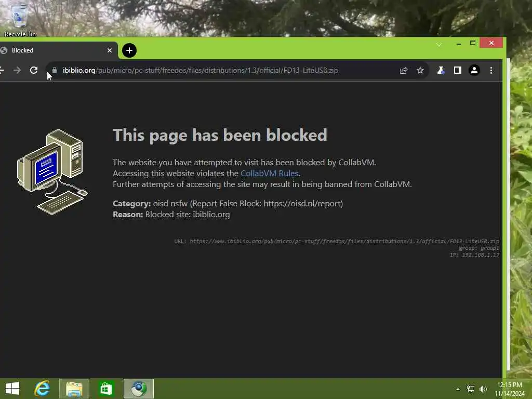Bookmark this page with star icon
Viewport: 532px width, 399px height.
(420, 70)
